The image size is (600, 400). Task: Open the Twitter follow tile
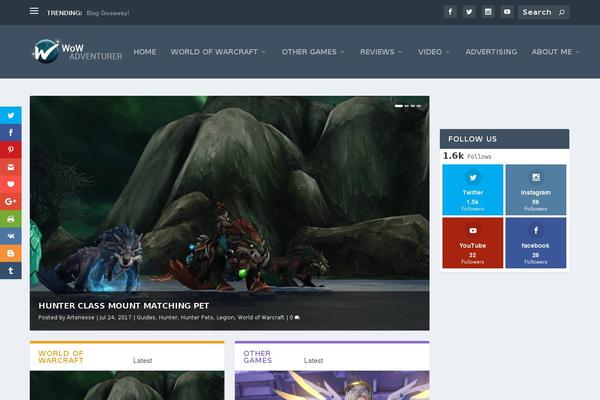pos(473,190)
